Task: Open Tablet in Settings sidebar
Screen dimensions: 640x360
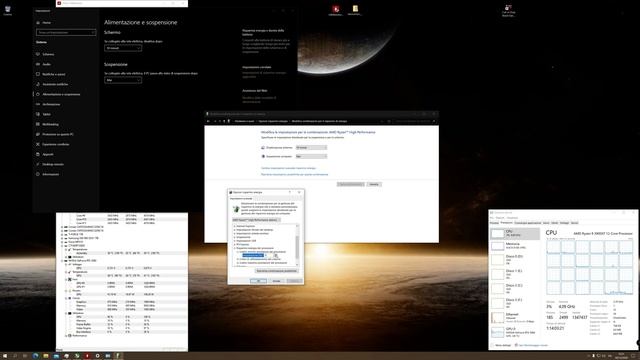Action: [47, 114]
